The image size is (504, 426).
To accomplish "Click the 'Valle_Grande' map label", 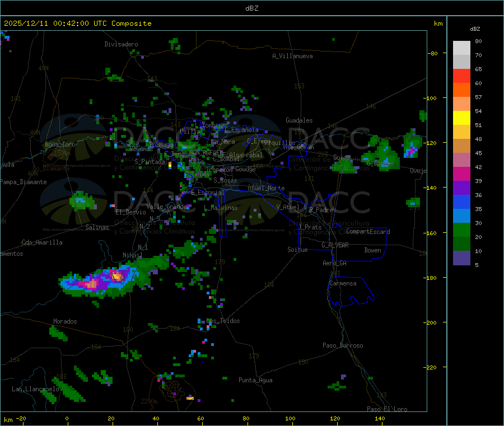I will [166, 207].
